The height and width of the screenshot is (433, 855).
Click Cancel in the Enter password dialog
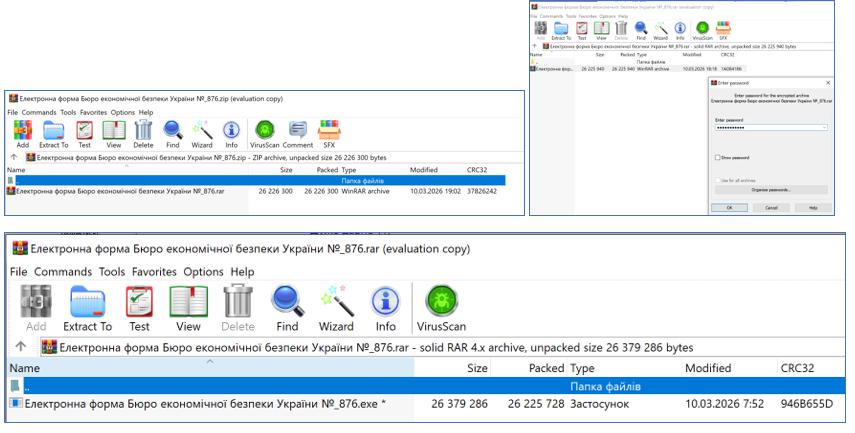tap(771, 207)
